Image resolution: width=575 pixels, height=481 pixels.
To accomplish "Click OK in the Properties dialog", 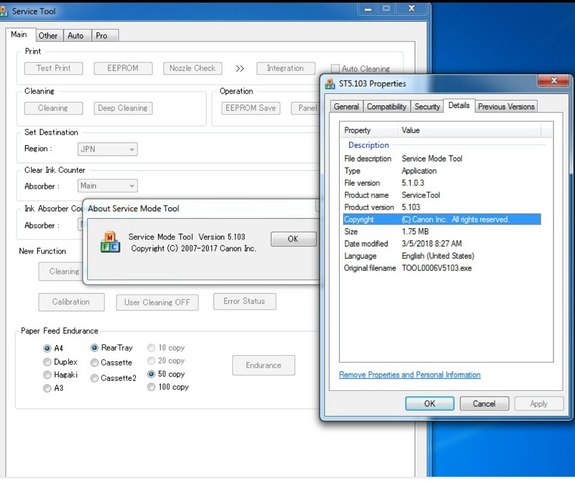I will pos(430,404).
